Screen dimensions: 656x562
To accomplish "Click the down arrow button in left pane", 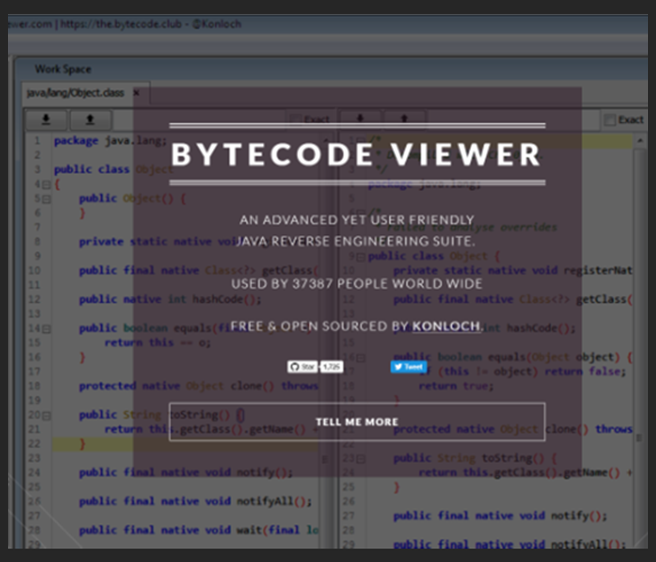I will [x=46, y=120].
